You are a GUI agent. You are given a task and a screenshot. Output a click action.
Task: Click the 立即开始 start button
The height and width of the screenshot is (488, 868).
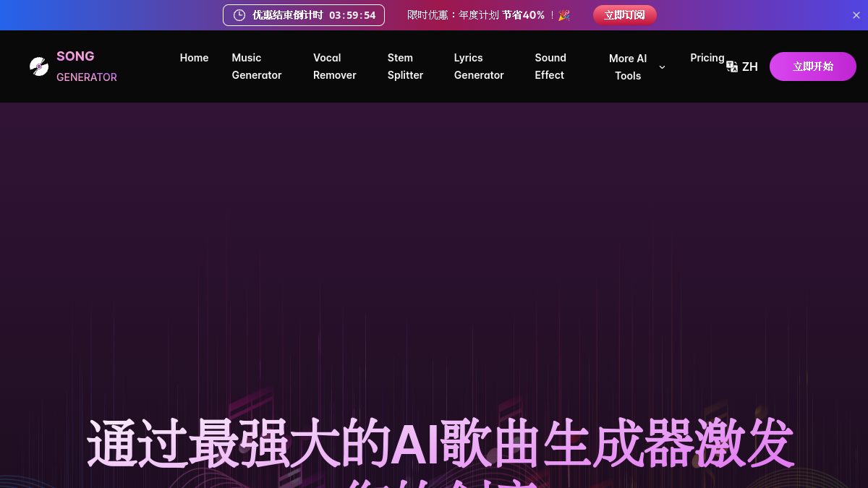pos(813,67)
